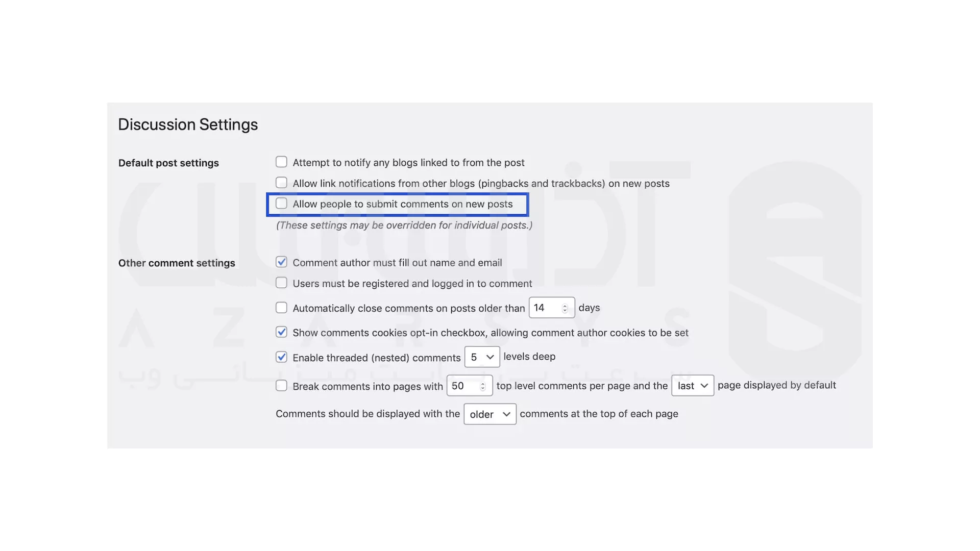This screenshot has height=551, width=980.
Task: Click the comments per page field showing 50
Action: (462, 386)
